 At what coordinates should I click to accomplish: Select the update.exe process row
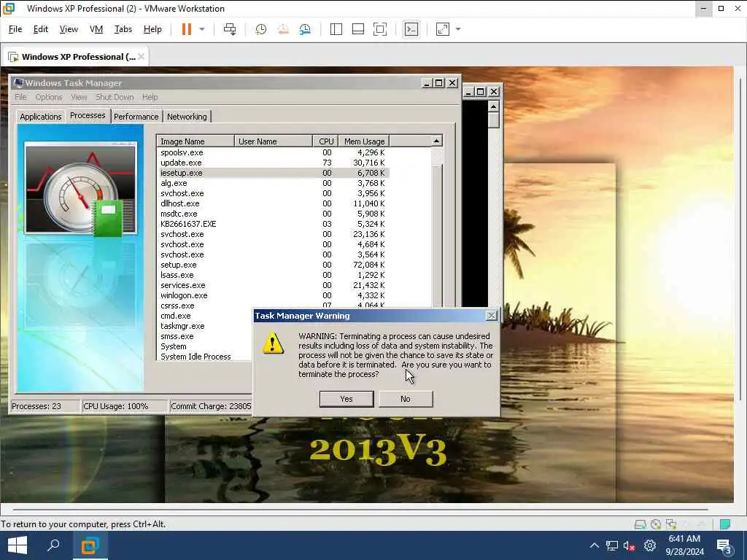[x=273, y=163]
